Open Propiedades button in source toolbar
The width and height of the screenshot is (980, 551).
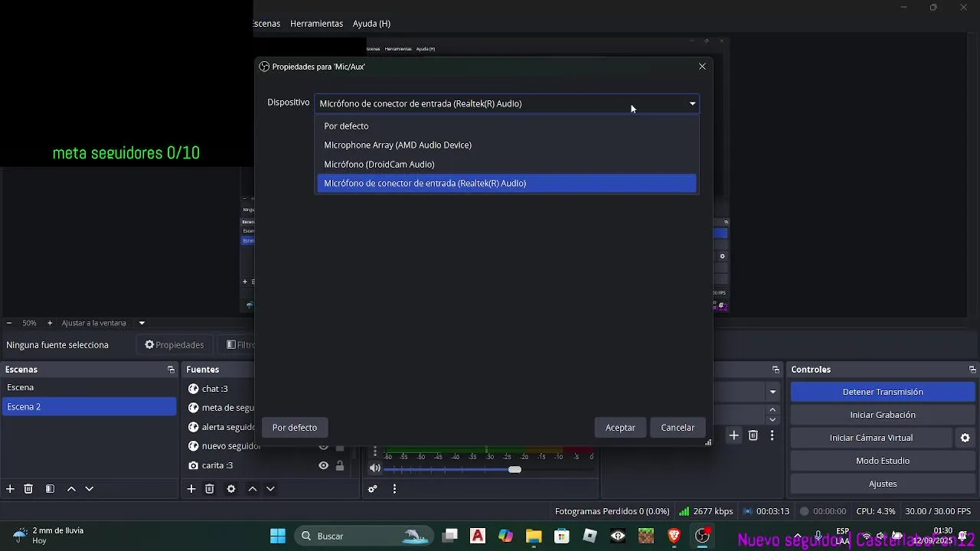coord(175,345)
